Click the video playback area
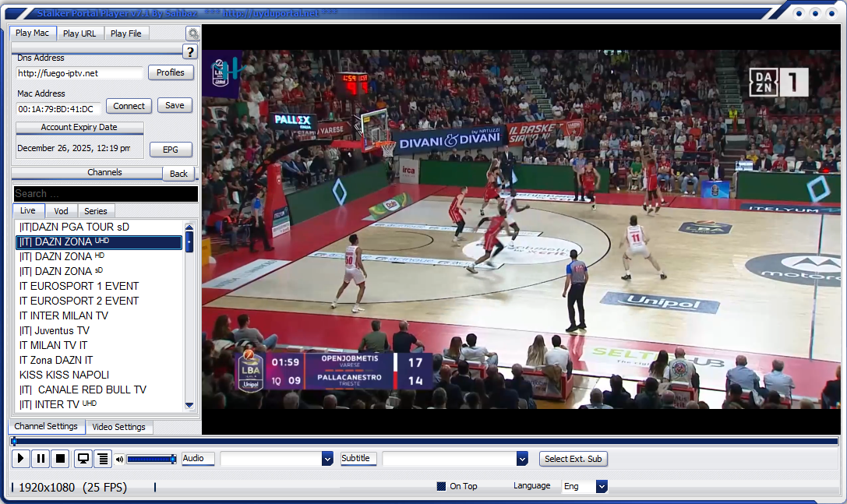Viewport: 847px width, 504px height. coord(521,229)
